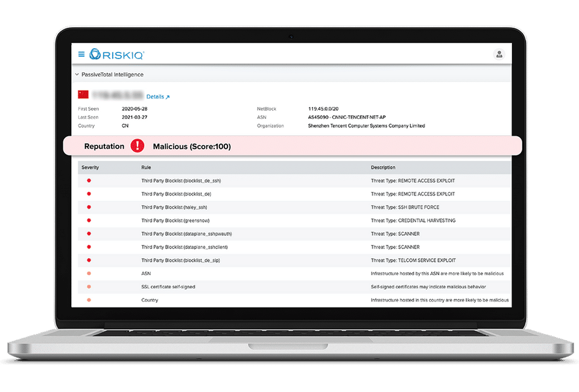This screenshot has width=579, height=392.
Task: Click the Third Party Blocklist (haley_ssh) rule
Action: click(x=174, y=207)
